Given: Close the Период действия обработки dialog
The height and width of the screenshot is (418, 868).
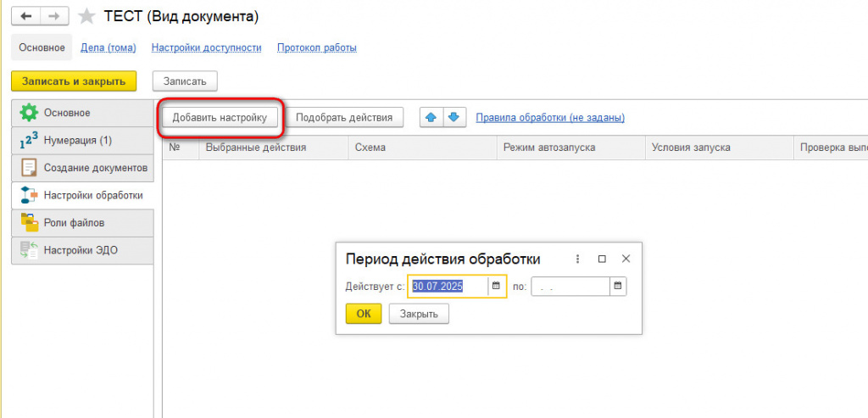Looking at the screenshot, I should 626,259.
